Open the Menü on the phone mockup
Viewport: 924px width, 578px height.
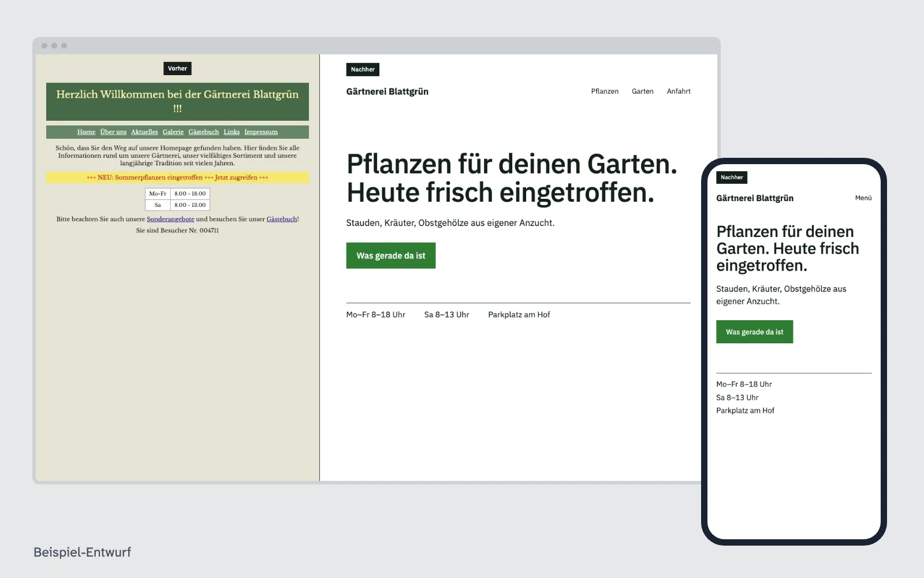[x=863, y=198]
